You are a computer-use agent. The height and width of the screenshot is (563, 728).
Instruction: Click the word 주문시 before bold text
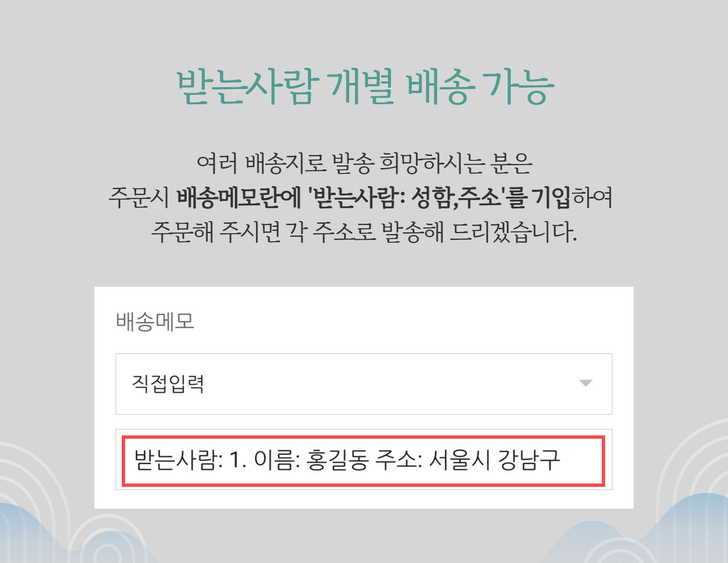(139, 198)
